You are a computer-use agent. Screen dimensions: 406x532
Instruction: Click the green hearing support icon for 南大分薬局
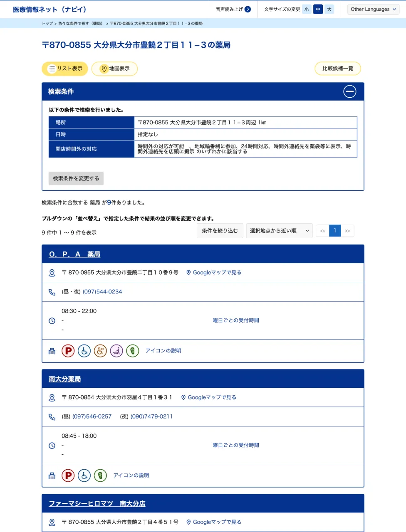coord(100,475)
